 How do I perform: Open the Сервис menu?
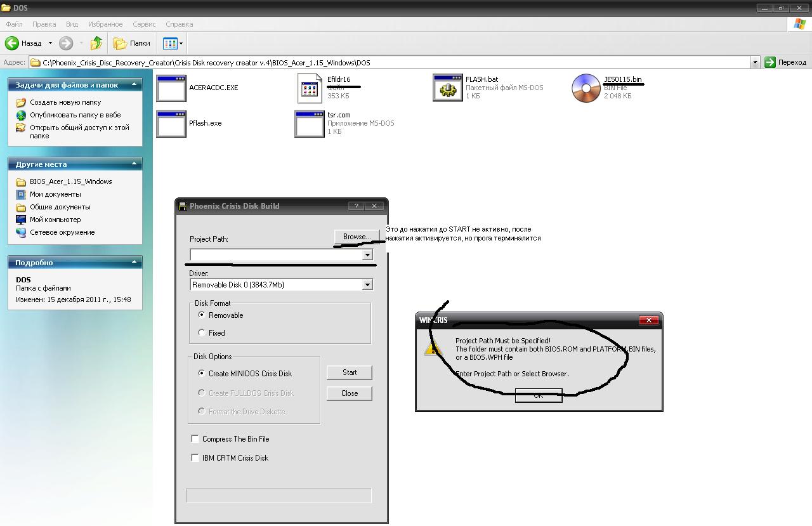[x=144, y=24]
